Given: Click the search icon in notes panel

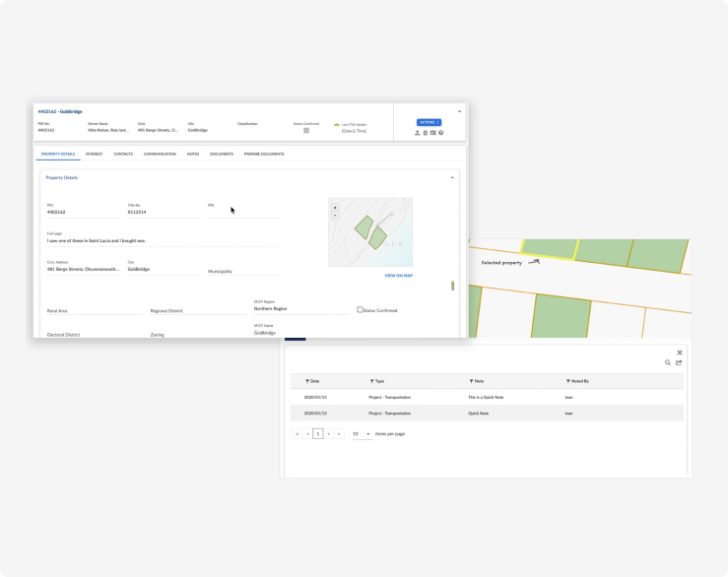Looking at the screenshot, I should (667, 362).
